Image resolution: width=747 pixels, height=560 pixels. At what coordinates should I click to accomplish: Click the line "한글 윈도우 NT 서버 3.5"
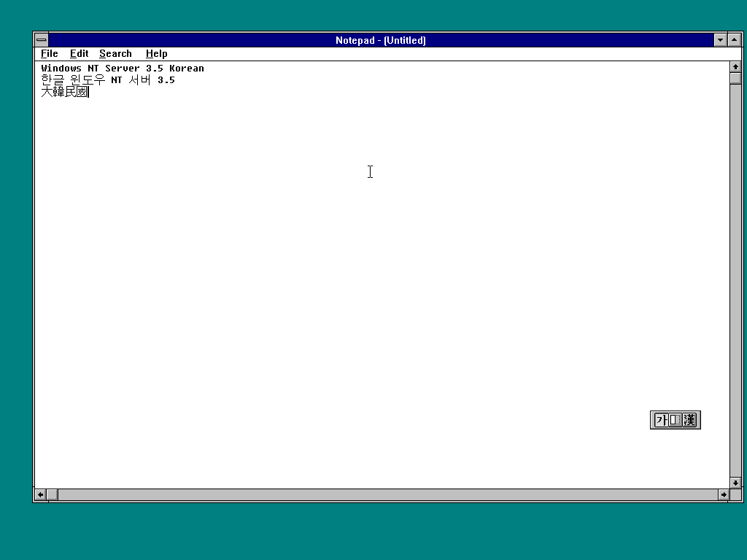pyautogui.click(x=108, y=80)
